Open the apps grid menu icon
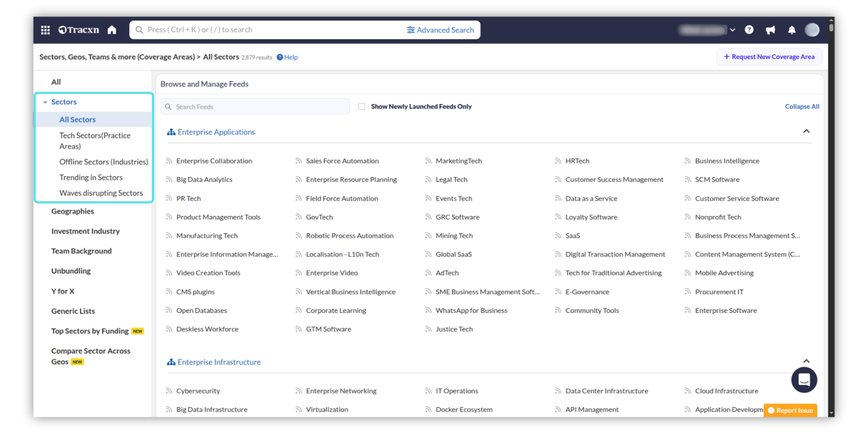The height and width of the screenshot is (434, 868). (45, 30)
